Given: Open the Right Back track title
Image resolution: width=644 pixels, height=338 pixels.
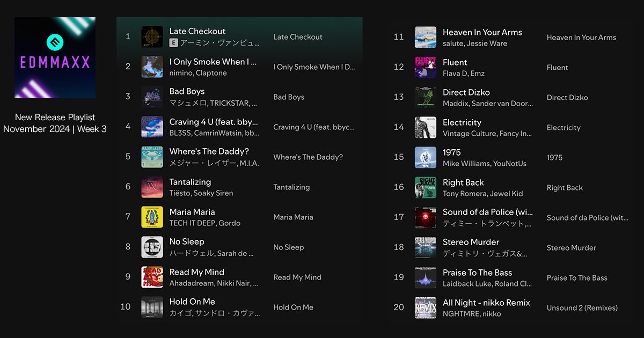Looking at the screenshot, I should [463, 182].
